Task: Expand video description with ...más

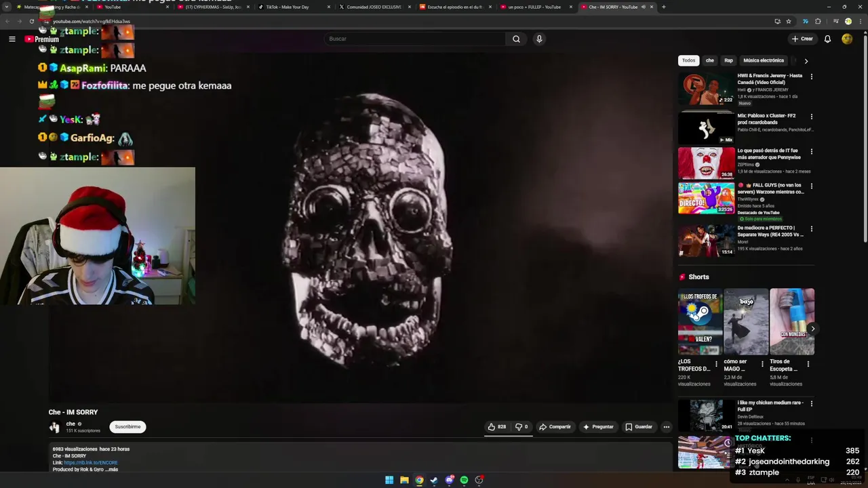Action: tap(112, 469)
